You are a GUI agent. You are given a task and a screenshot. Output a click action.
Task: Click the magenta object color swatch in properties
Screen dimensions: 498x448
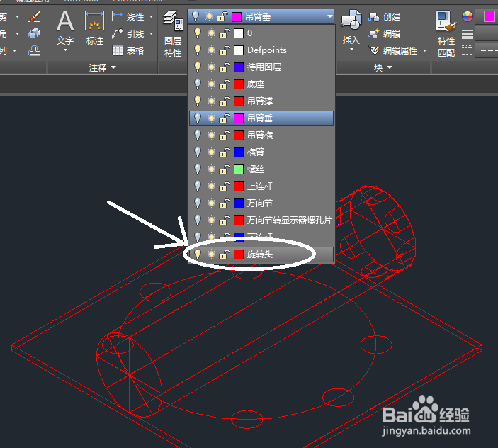point(489,16)
